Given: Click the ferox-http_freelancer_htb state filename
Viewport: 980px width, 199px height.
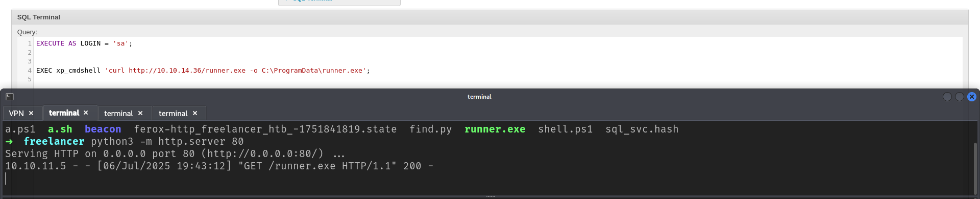Looking at the screenshot, I should click(265, 129).
